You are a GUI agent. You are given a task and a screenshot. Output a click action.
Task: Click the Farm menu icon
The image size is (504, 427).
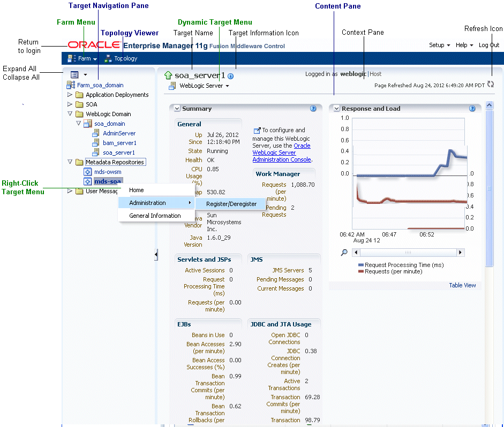pyautogui.click(x=71, y=58)
